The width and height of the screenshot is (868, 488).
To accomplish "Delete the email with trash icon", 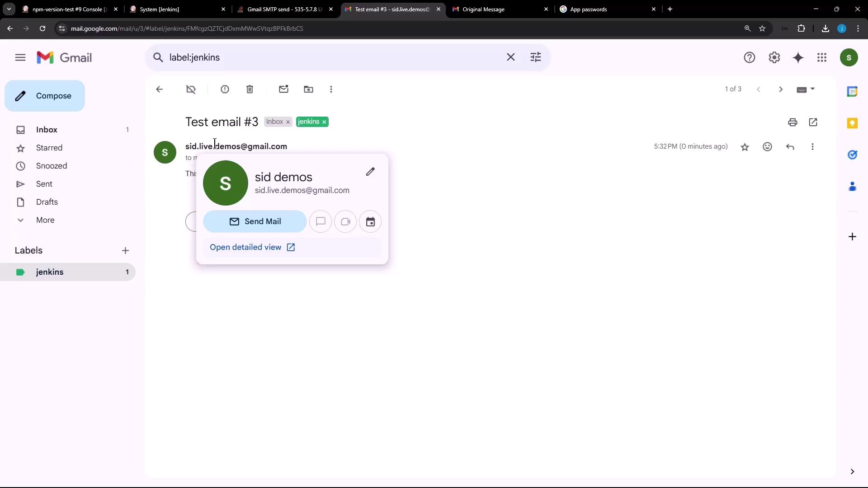I will pos(250,89).
